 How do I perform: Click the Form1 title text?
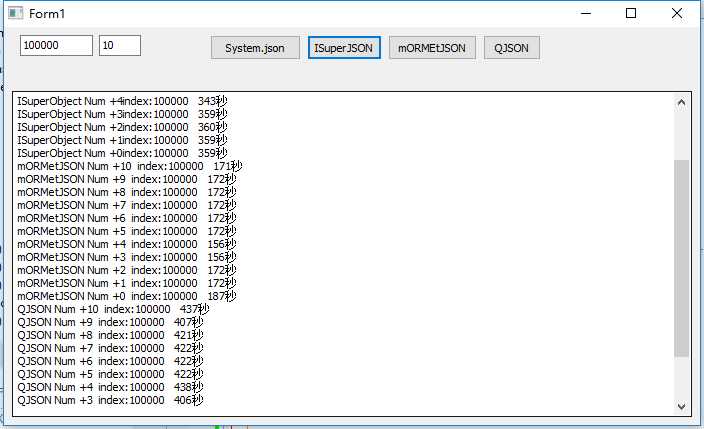coord(47,14)
